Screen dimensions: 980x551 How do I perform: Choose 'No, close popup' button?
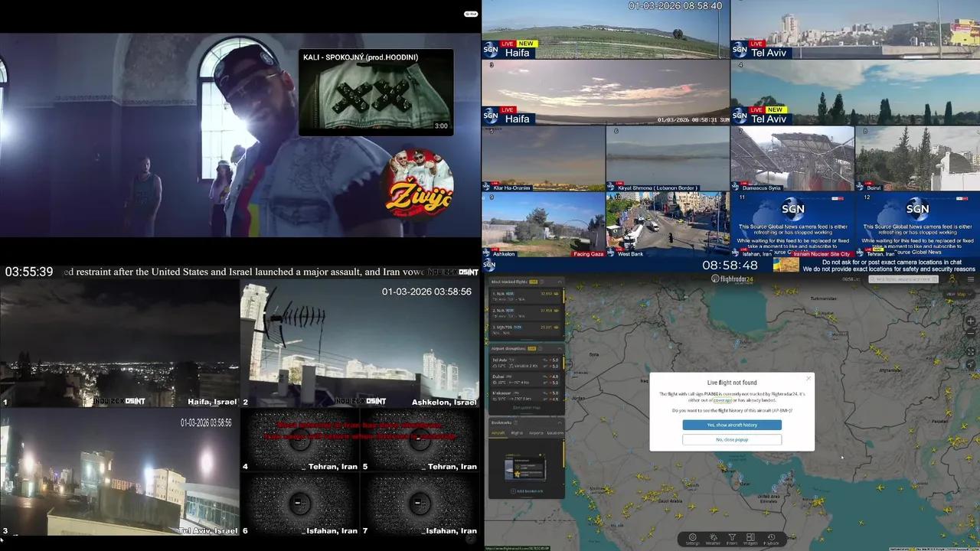(x=732, y=439)
